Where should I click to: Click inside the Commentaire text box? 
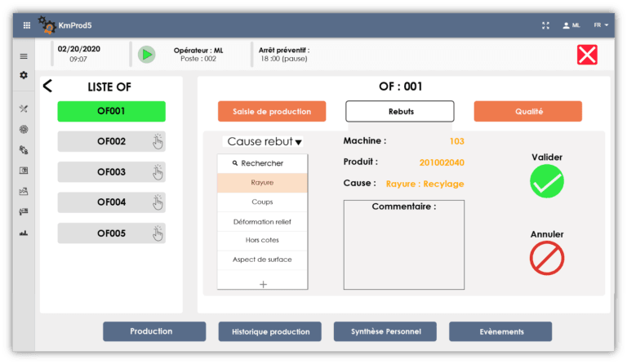(x=404, y=245)
